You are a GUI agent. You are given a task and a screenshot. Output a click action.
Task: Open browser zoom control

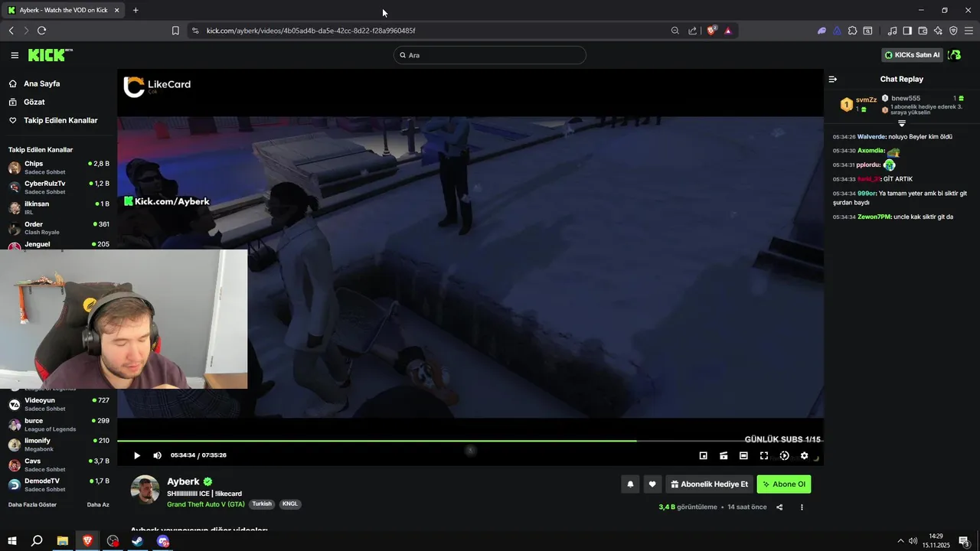coord(675,31)
